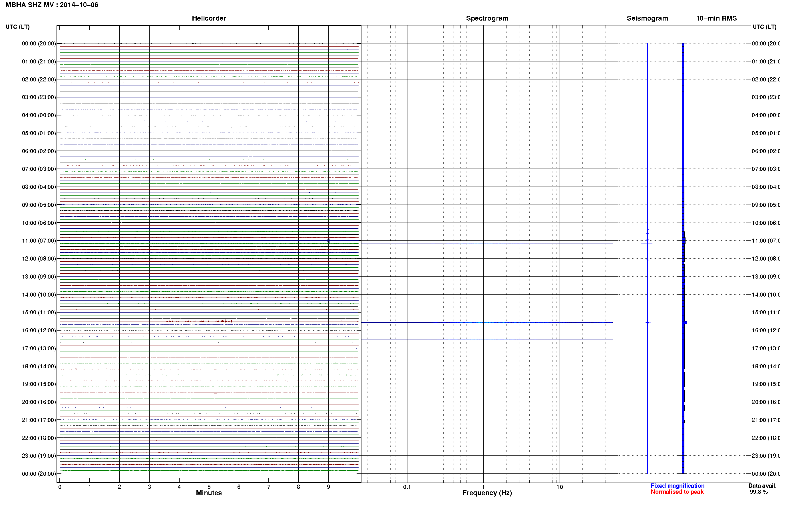Select the '10-min RMS' panel heading
Image resolution: width=812 pixels, height=508 pixels.
pyautogui.click(x=716, y=18)
